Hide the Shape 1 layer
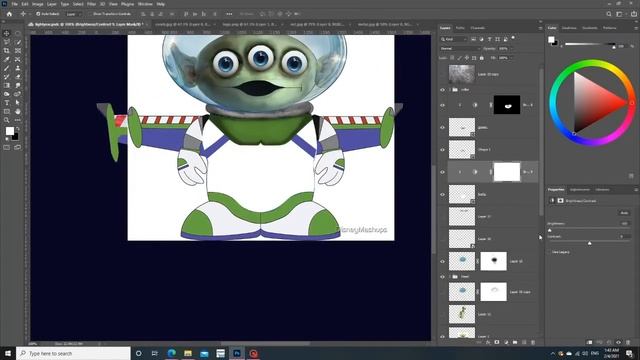This screenshot has width=640, height=360. pos(442,150)
